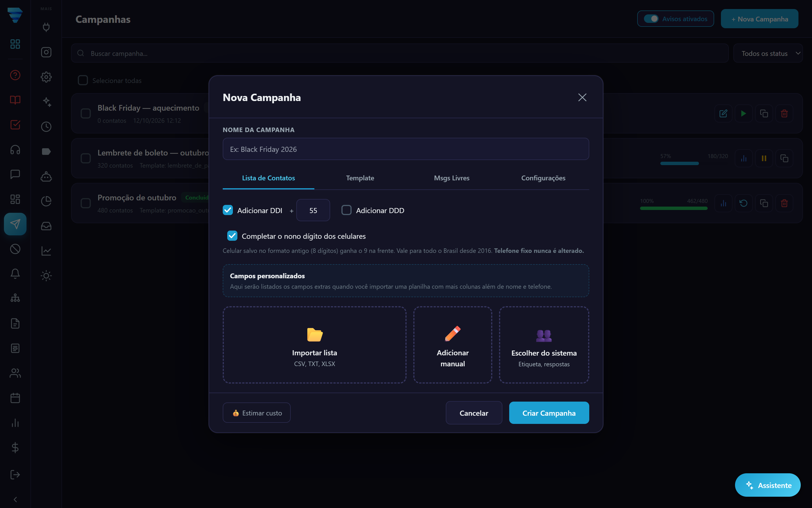Image resolution: width=812 pixels, height=508 pixels.
Task: Click the Estimar custo button
Action: (257, 413)
